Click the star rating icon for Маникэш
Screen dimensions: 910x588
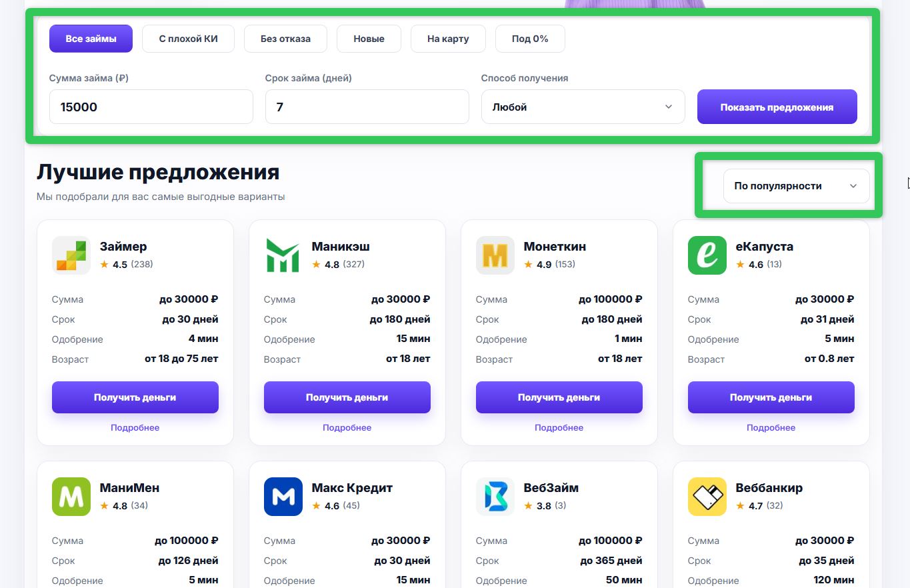point(316,264)
